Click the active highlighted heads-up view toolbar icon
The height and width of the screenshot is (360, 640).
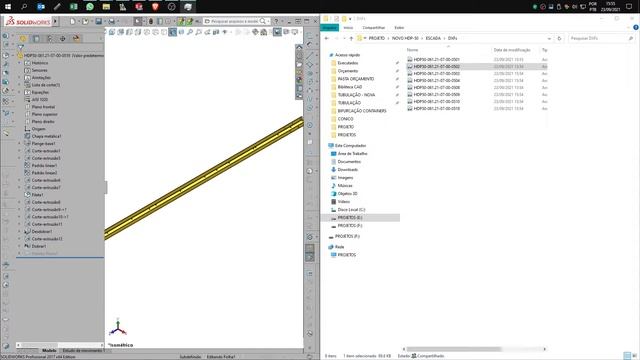click(173, 32)
